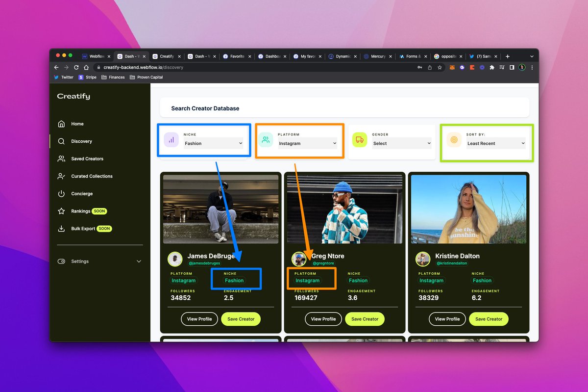Save Creator Kristine Dalton
This screenshot has height=392, width=588.
coord(489,319)
